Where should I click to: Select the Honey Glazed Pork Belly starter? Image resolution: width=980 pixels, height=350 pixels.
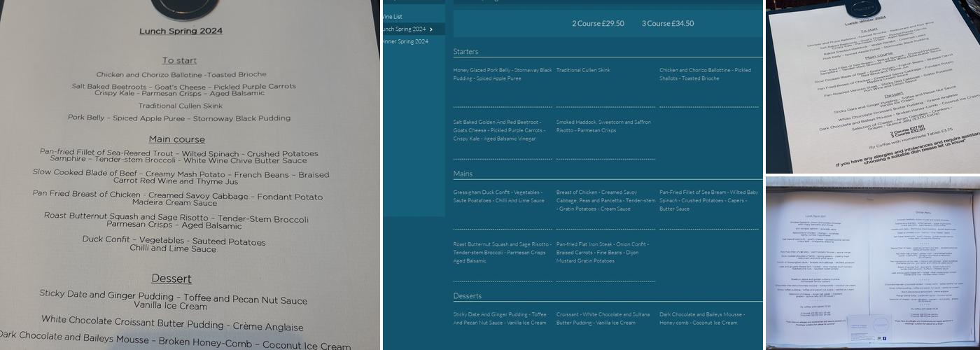pos(503,74)
